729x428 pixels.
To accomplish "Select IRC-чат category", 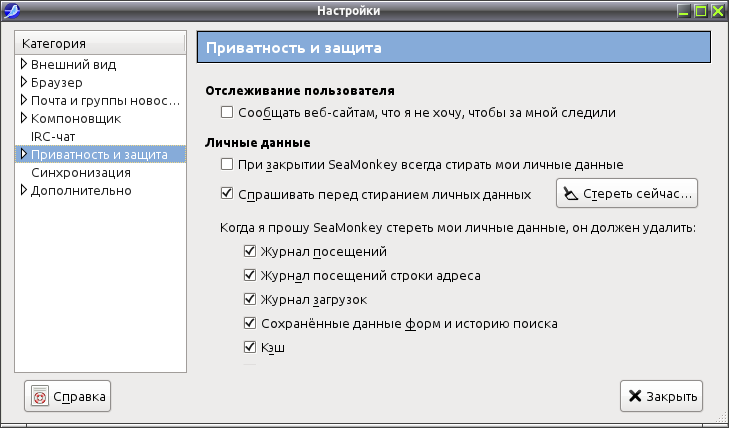I will click(x=53, y=137).
